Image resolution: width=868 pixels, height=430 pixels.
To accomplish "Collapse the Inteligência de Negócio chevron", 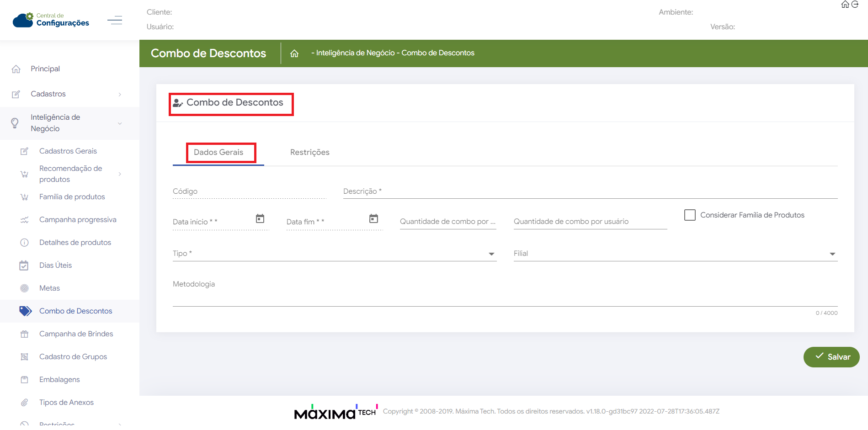I will tap(120, 123).
